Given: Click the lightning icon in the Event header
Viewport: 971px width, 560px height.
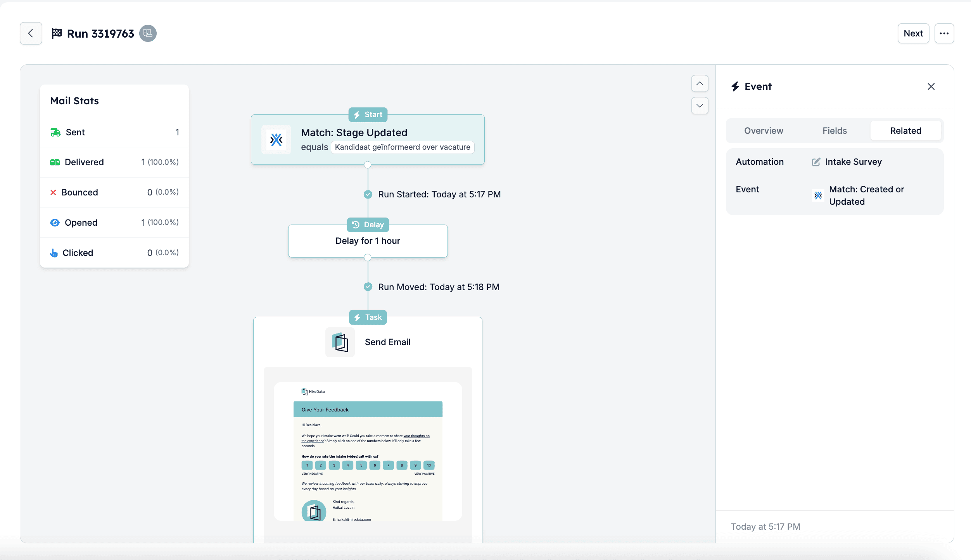Looking at the screenshot, I should point(735,86).
